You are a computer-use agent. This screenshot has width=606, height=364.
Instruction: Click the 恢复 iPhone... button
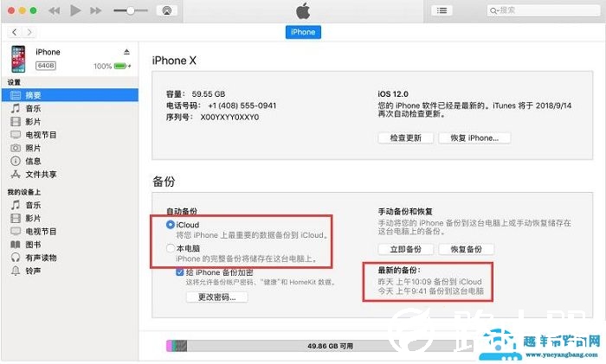coord(474,137)
